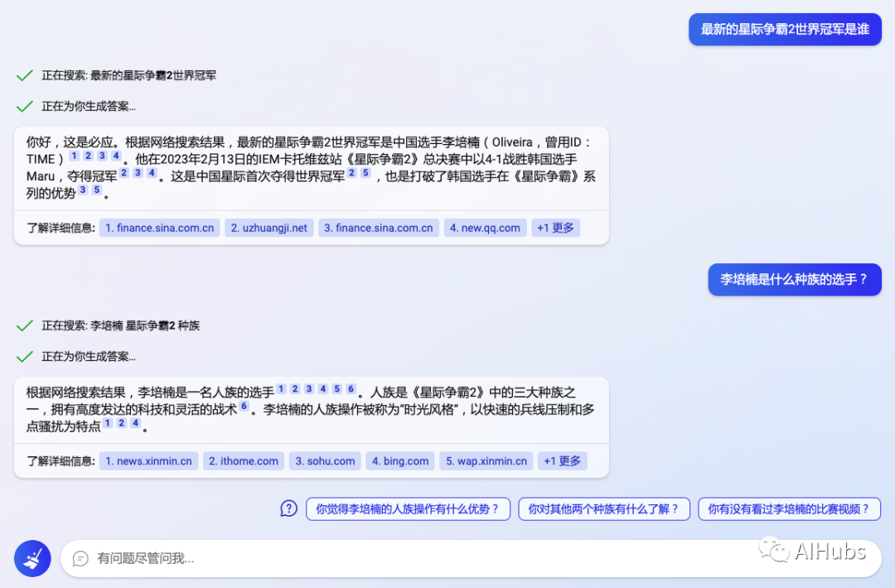Screen dimensions: 895x588
Task: Open source link 3. finance.sina.com.cn
Action: (379, 228)
